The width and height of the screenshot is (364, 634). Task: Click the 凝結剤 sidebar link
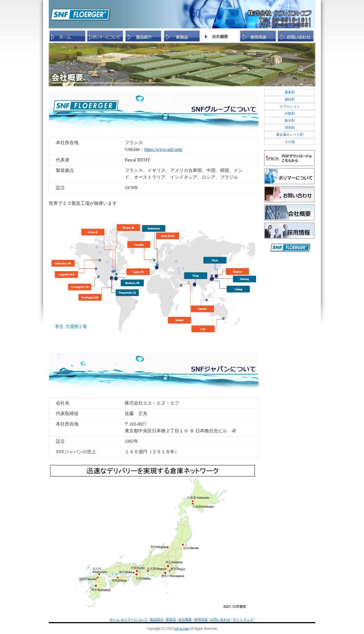click(x=289, y=99)
